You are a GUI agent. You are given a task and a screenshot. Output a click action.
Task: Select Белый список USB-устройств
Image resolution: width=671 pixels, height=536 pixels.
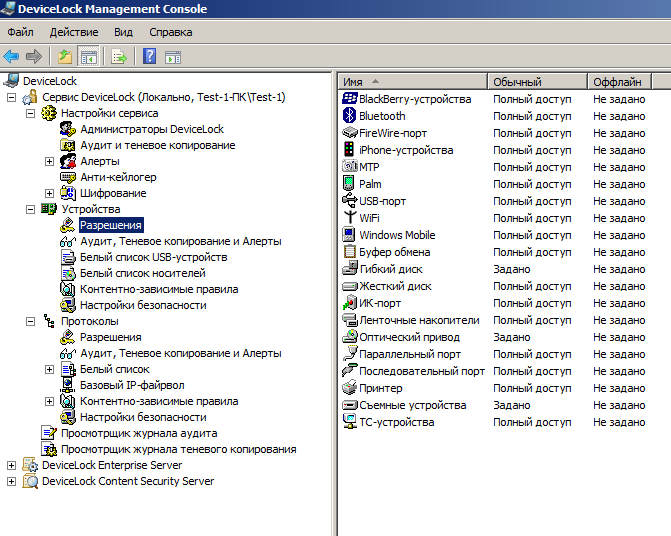pyautogui.click(x=153, y=258)
